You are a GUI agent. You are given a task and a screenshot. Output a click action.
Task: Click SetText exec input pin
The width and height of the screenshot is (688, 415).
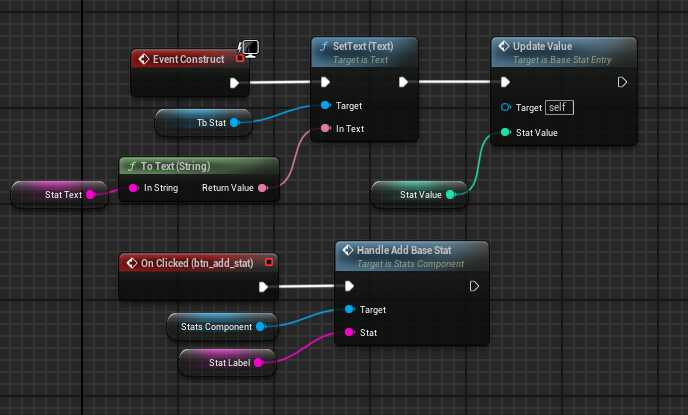325,82
